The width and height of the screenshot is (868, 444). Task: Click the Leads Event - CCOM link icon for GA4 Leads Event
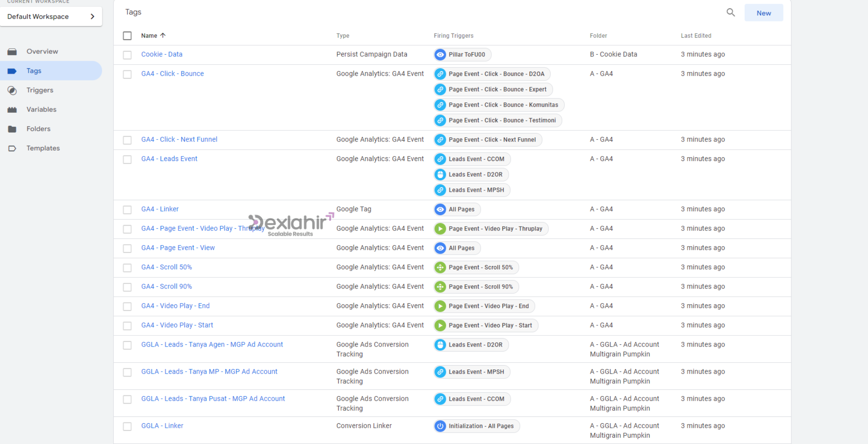pyautogui.click(x=440, y=159)
